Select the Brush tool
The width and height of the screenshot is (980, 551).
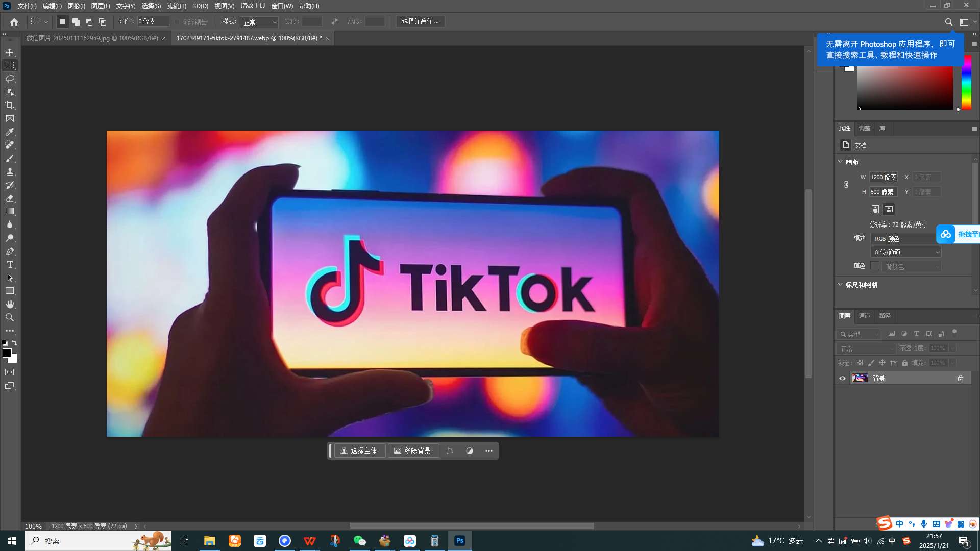pos(10,158)
